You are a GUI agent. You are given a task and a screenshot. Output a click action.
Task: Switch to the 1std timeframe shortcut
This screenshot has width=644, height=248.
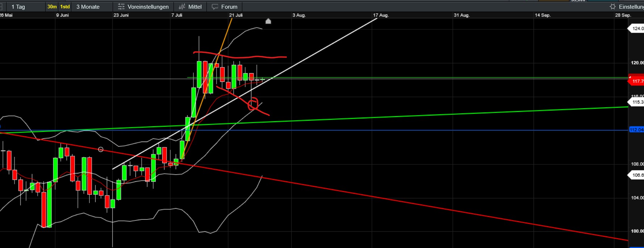coord(65,7)
